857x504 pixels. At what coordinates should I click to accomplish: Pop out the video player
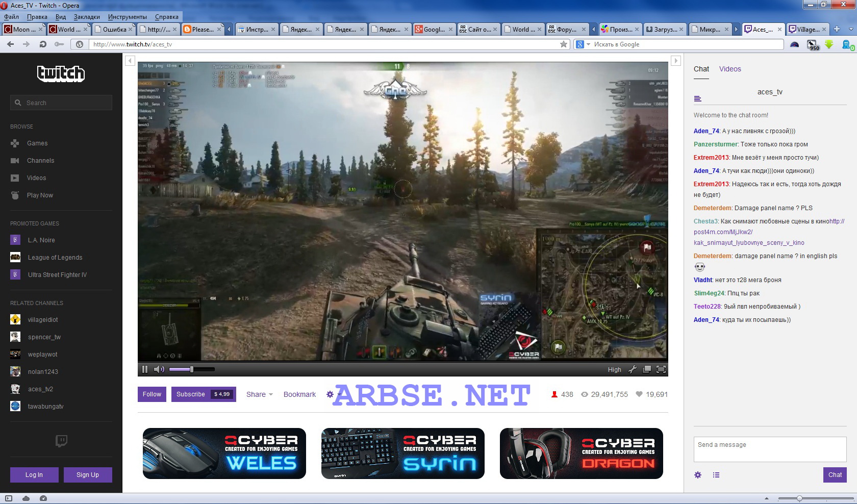click(x=646, y=369)
